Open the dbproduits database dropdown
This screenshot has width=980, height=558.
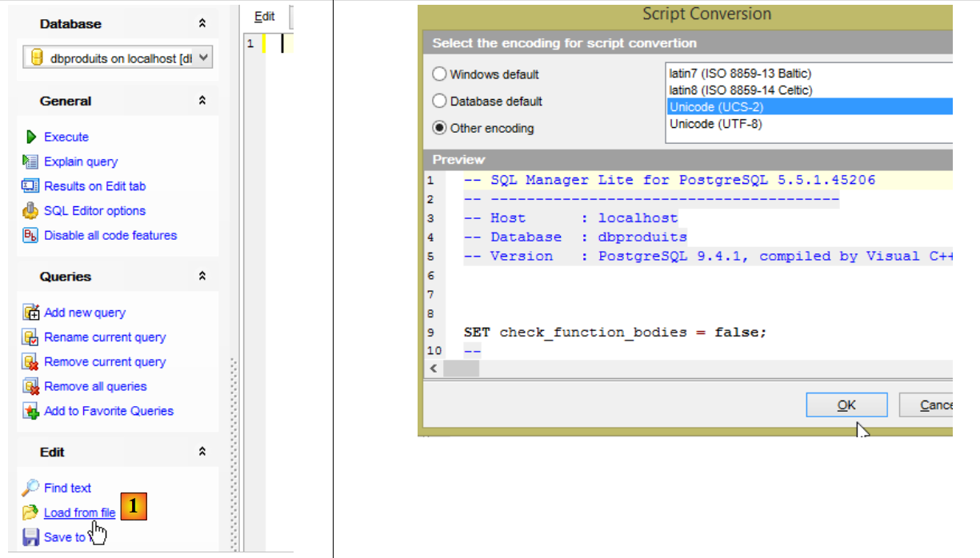tap(203, 58)
